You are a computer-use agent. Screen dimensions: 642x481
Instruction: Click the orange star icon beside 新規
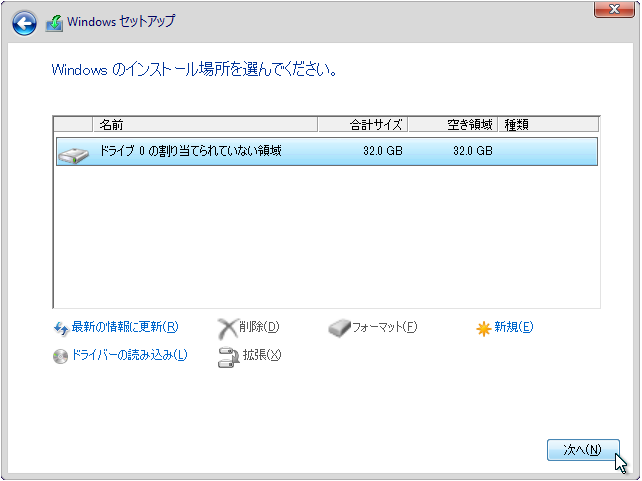tap(484, 329)
